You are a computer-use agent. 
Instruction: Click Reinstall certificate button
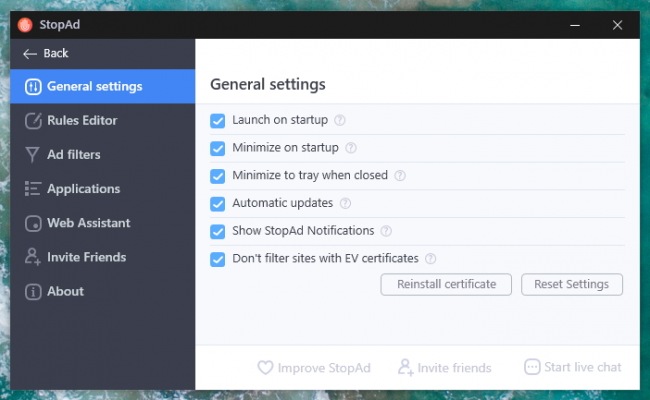click(446, 284)
